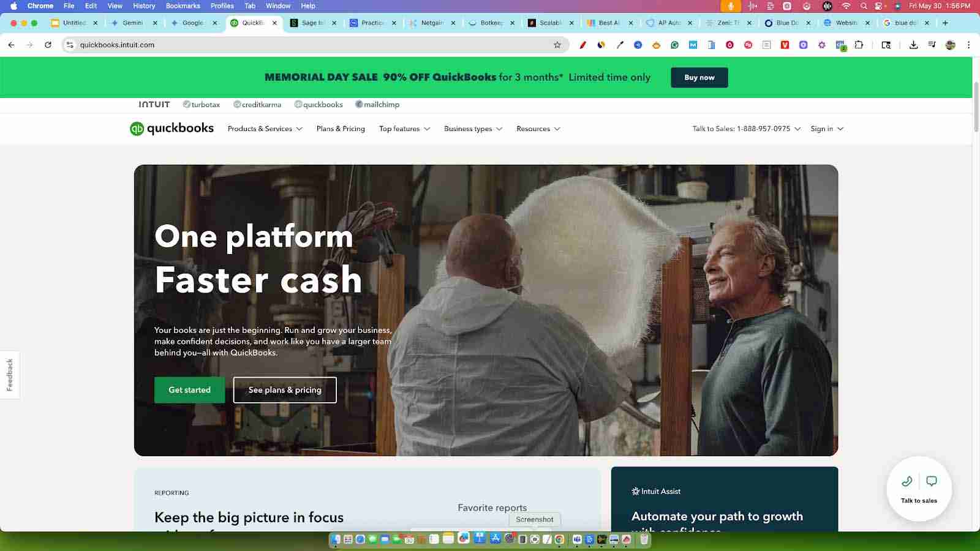Reload the page using the refresh icon
The width and height of the screenshot is (980, 551).
[48, 45]
